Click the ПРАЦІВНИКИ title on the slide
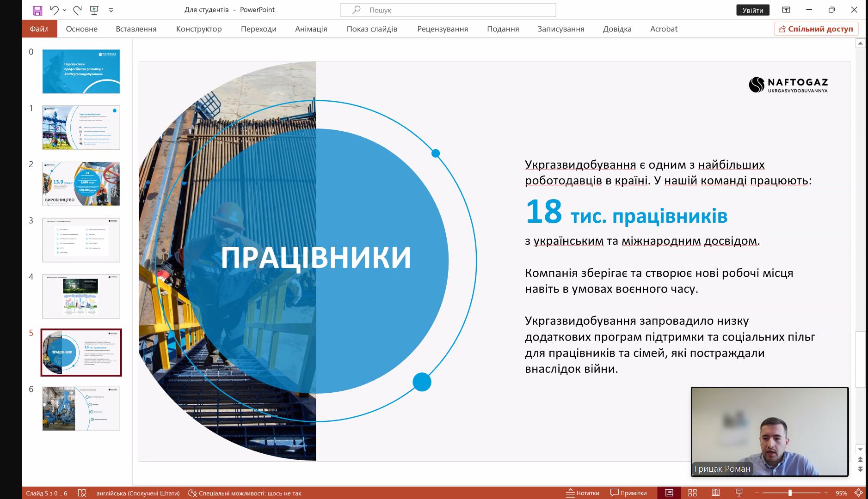Viewport: 868px width, 499px height. pyautogui.click(x=316, y=257)
